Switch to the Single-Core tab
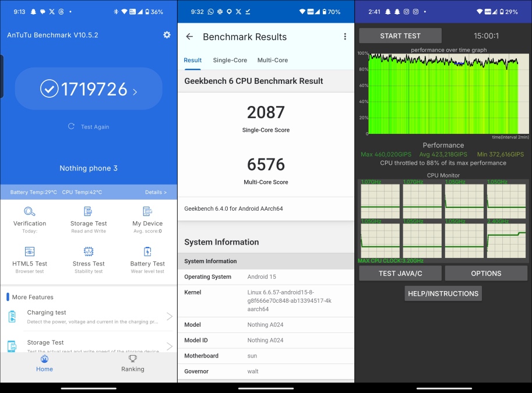This screenshot has height=393, width=532. pyautogui.click(x=230, y=61)
